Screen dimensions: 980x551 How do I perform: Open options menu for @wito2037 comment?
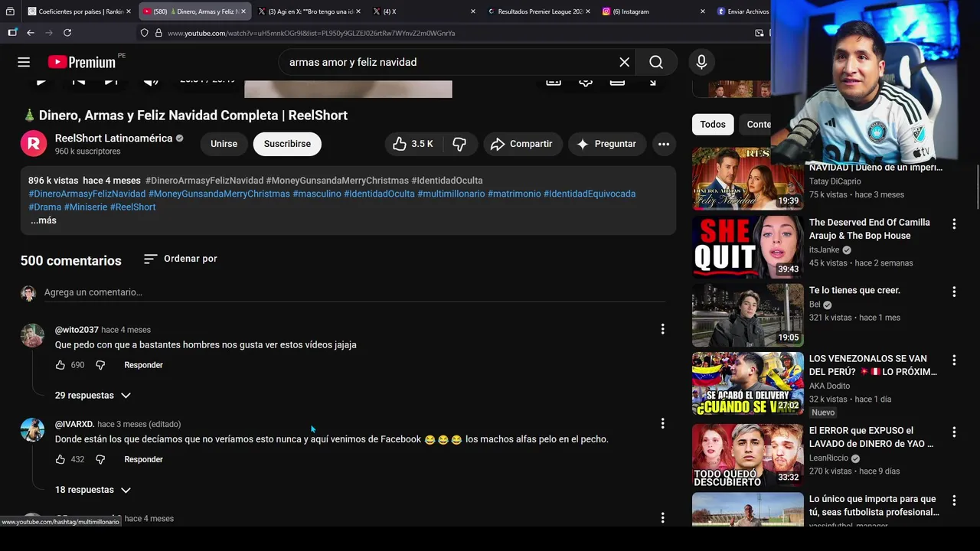[662, 329]
